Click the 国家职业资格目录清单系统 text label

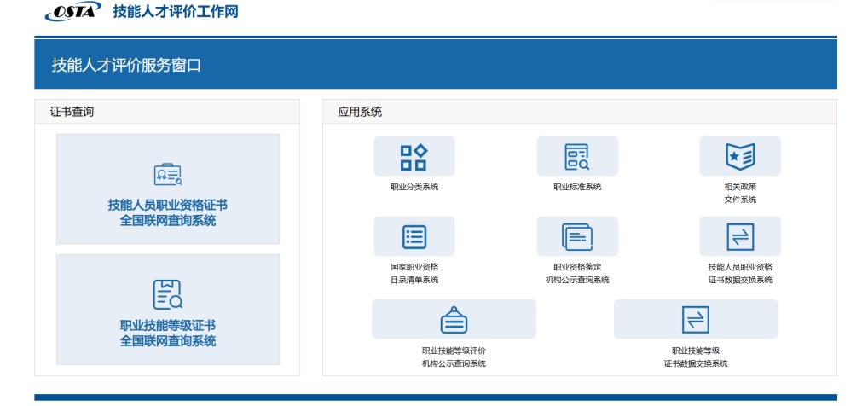(414, 273)
